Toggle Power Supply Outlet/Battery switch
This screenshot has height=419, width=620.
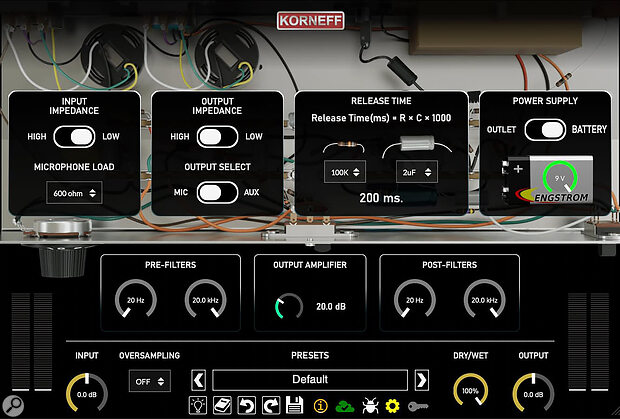(x=545, y=130)
